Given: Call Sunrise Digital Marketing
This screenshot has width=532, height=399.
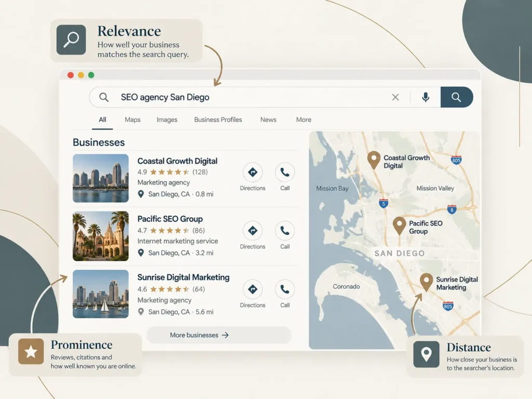Looking at the screenshot, I should pyautogui.click(x=285, y=289).
